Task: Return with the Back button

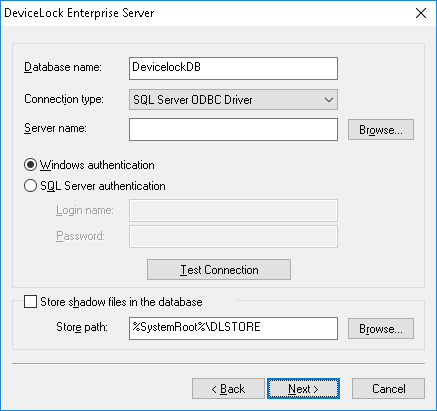Action: [x=228, y=389]
